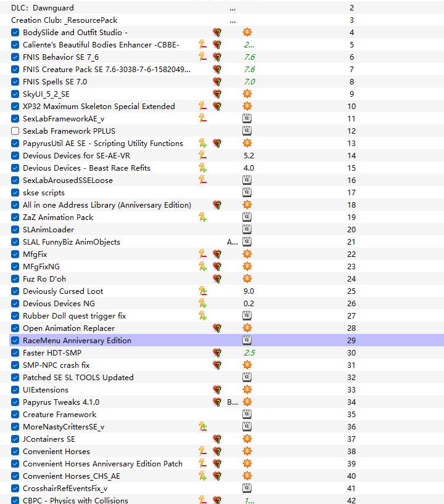Image resolution: width=444 pixels, height=504 pixels.
Task: Click the heart flag icon on FNIS Behavior row
Action: 218,57
